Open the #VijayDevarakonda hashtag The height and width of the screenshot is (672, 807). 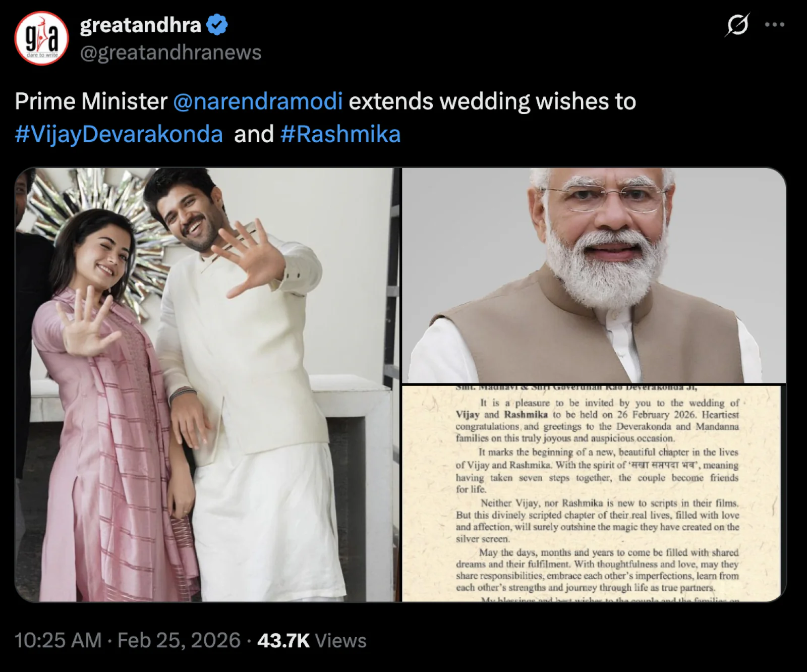[x=118, y=134]
